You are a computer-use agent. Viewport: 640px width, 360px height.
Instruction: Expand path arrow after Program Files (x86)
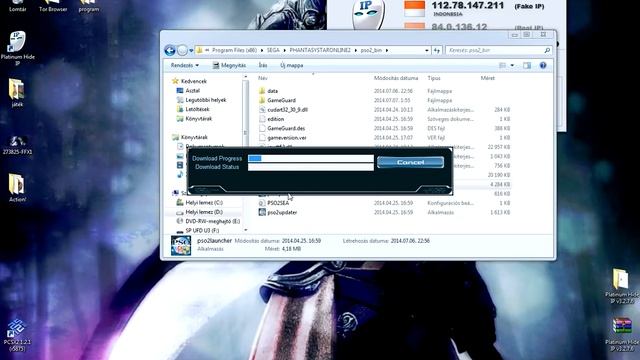[x=262, y=50]
